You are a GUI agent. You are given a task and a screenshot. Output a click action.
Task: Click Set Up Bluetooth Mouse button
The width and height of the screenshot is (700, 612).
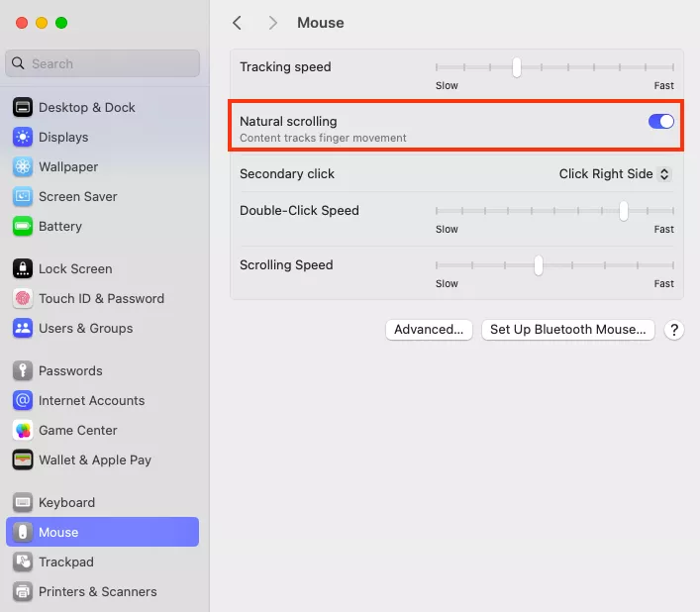pos(567,330)
